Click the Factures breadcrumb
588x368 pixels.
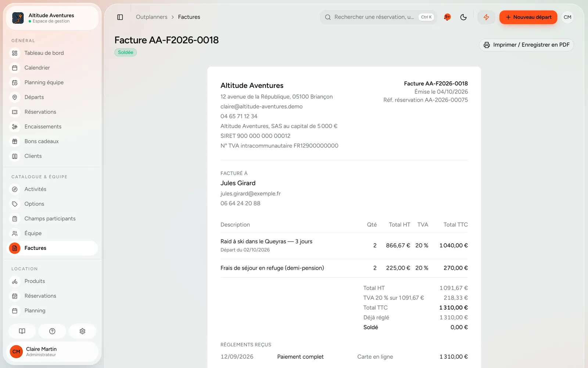189,17
